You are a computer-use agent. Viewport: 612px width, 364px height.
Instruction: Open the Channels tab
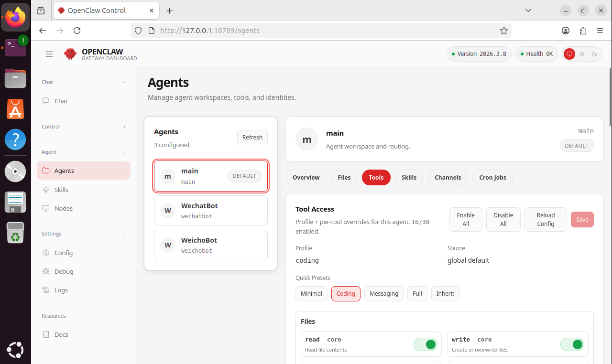(x=448, y=177)
